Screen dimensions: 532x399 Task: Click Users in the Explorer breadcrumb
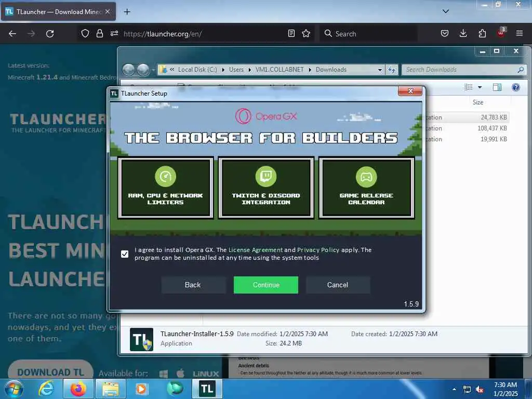236,70
